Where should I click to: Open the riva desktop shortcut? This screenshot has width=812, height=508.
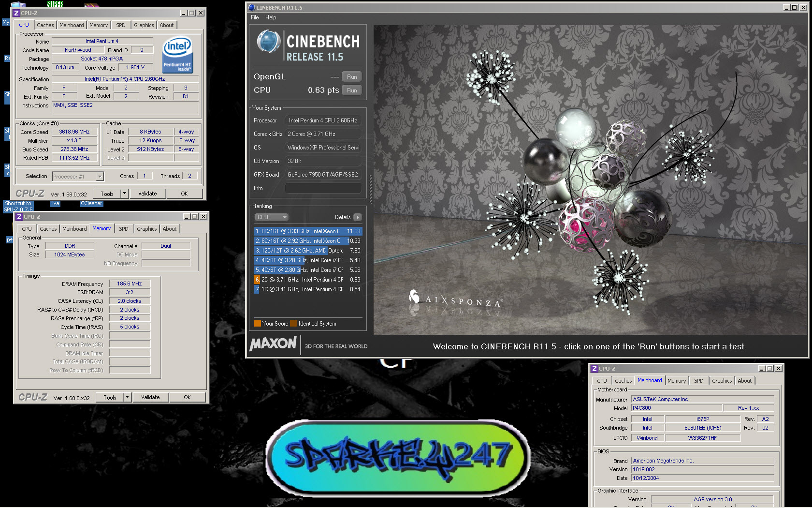(55, 203)
